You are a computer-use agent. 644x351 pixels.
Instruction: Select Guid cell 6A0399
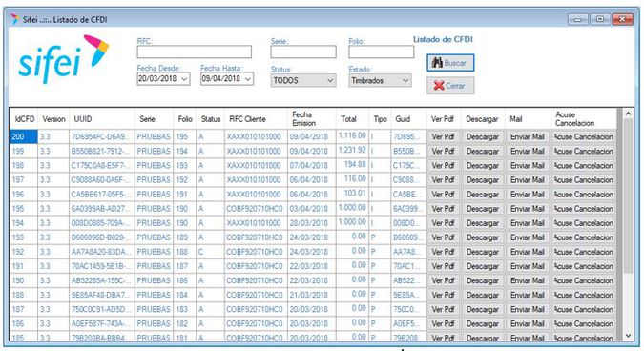(x=408, y=209)
